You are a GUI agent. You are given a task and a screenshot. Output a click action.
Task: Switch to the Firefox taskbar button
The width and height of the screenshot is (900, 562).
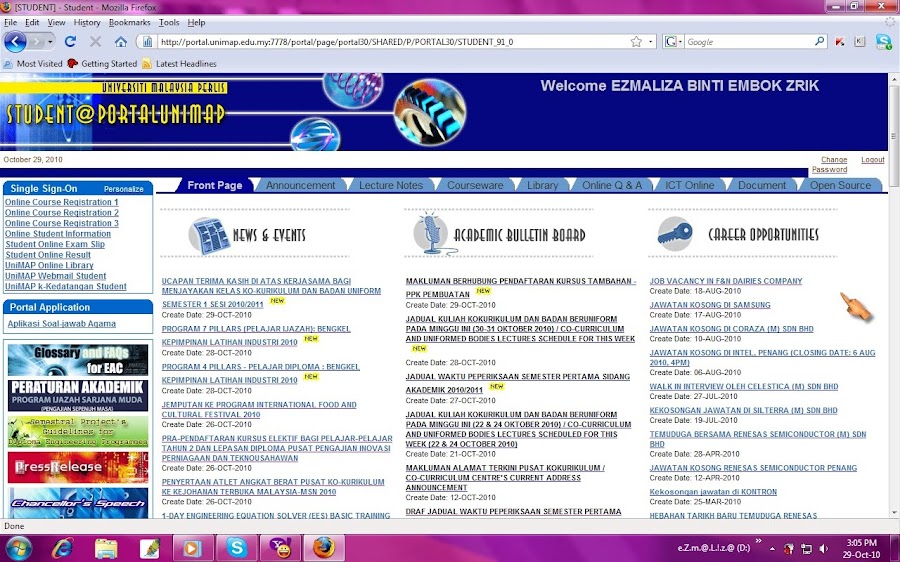click(324, 549)
